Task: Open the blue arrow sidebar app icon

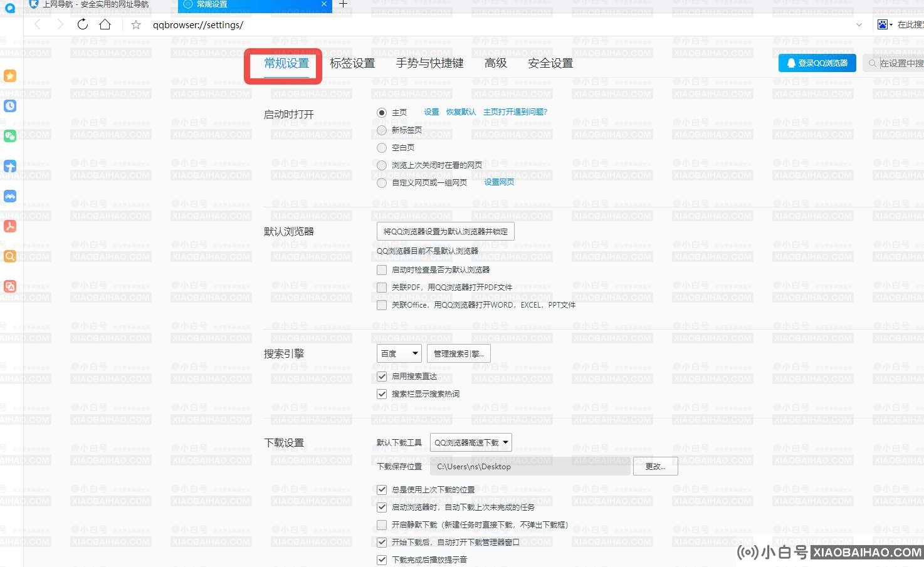Action: tap(10, 166)
